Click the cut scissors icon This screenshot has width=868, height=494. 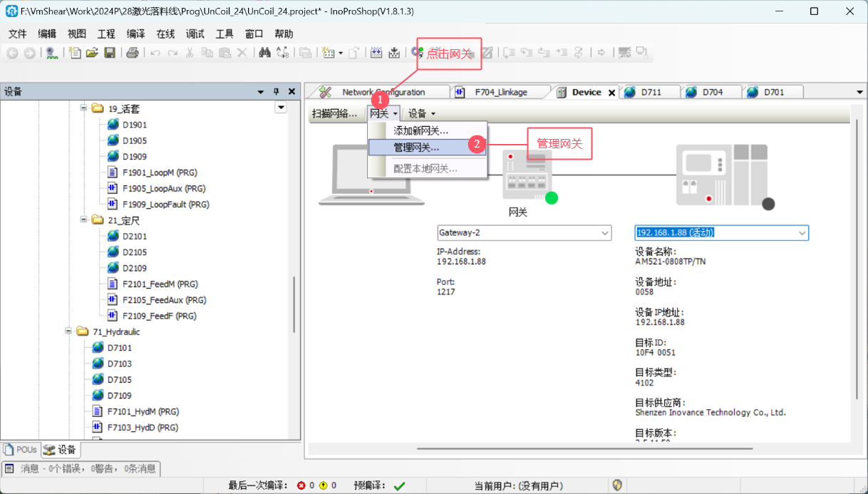point(190,53)
